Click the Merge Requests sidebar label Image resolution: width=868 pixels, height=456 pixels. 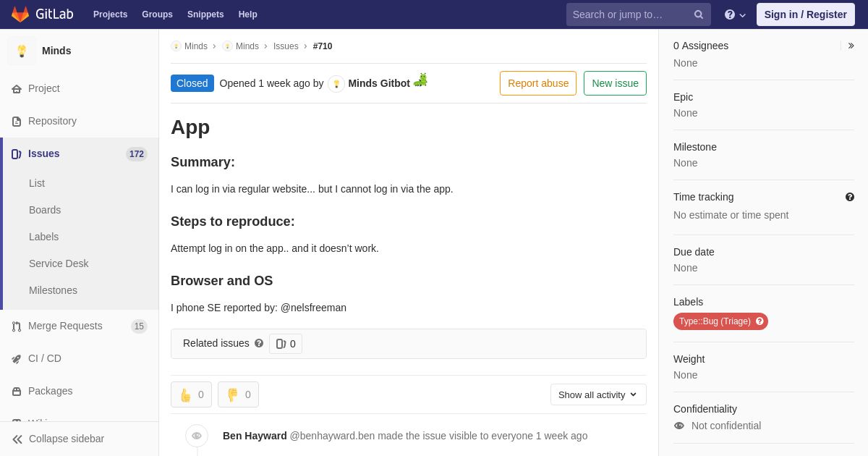coord(65,326)
